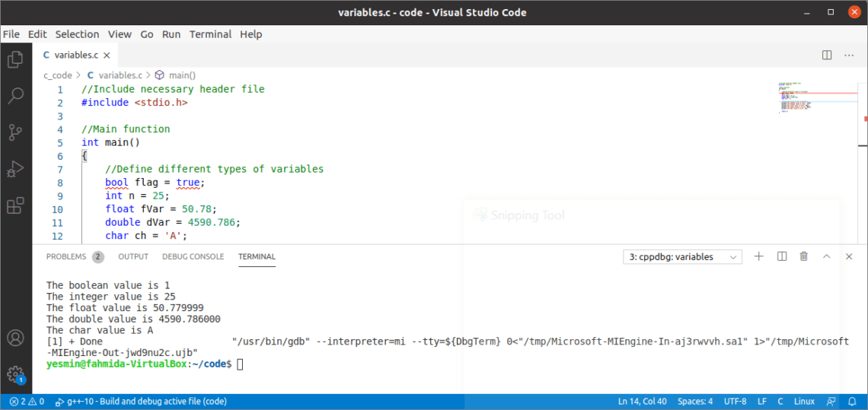The image size is (868, 410).
Task: Click the 'Spaces: 4' indentation setting
Action: pos(695,402)
